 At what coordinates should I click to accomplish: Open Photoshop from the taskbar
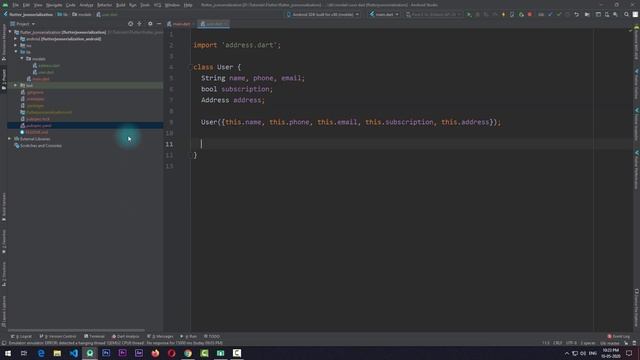[x=106, y=353]
